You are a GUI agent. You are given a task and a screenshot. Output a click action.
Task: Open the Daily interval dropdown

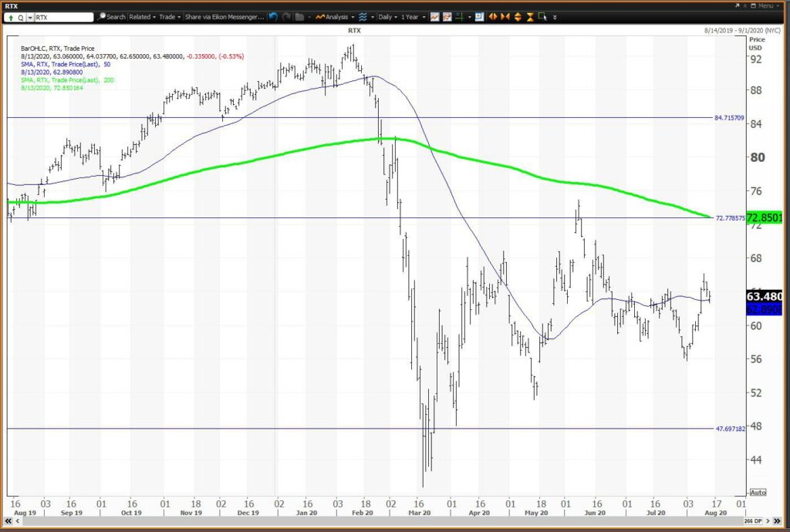point(387,17)
